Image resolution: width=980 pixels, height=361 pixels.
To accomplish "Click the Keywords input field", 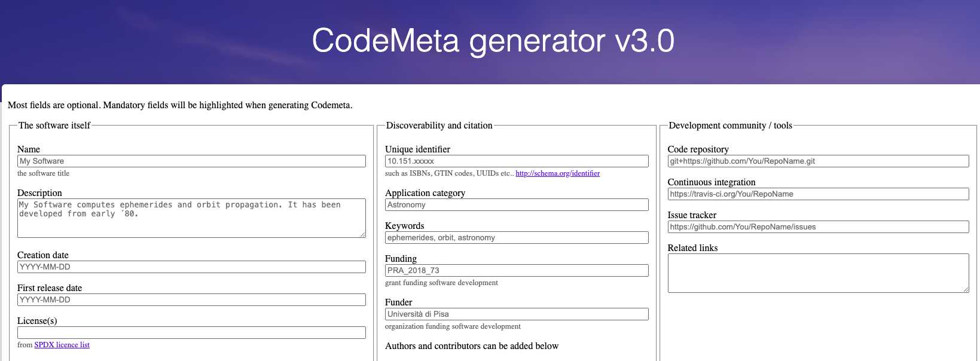I will tap(517, 238).
